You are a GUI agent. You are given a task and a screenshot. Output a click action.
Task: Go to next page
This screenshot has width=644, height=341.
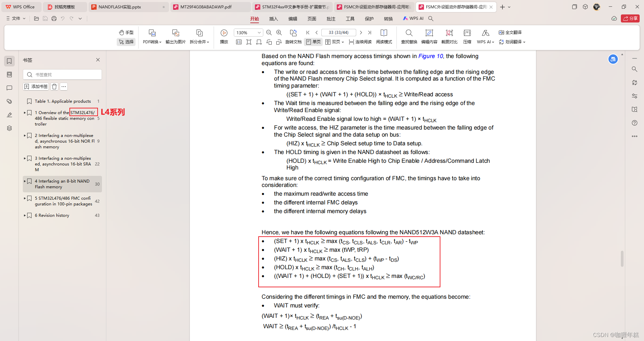tap(361, 33)
